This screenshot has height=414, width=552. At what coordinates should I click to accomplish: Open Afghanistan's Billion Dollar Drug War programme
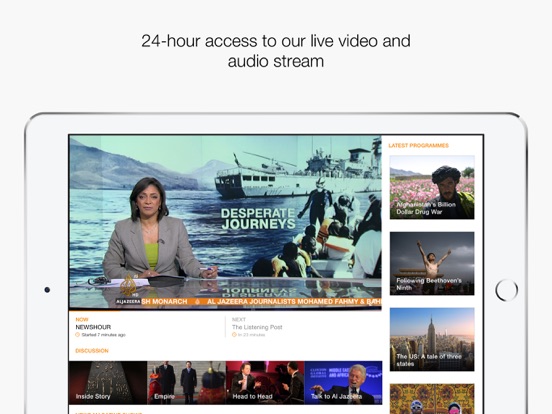[432, 187]
